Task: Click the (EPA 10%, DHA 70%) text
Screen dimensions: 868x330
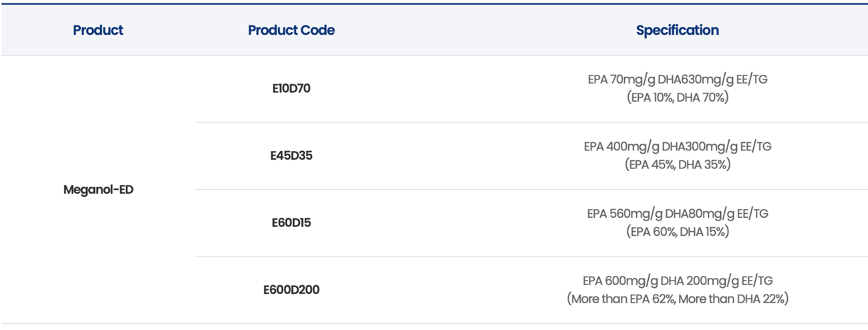Action: 677,98
